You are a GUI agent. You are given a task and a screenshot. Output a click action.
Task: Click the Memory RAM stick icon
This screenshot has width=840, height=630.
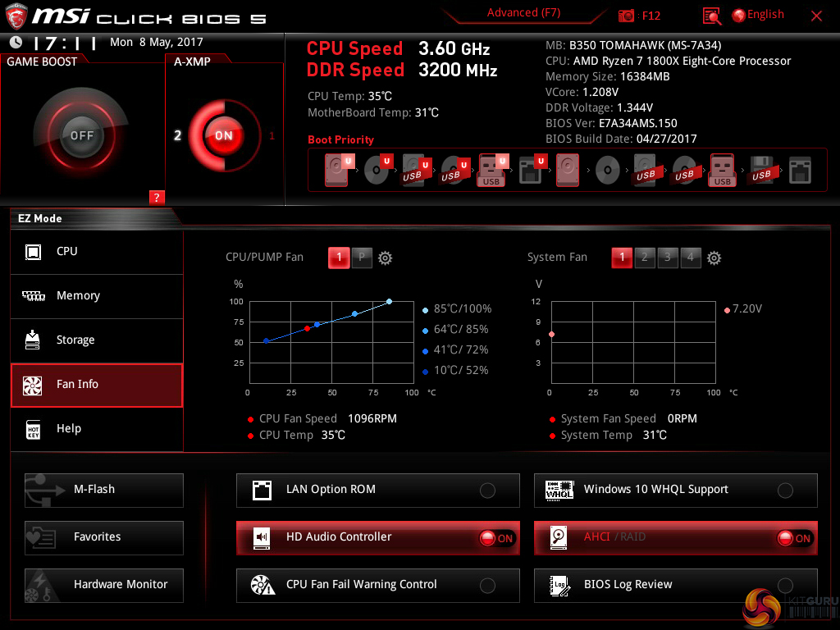click(33, 295)
